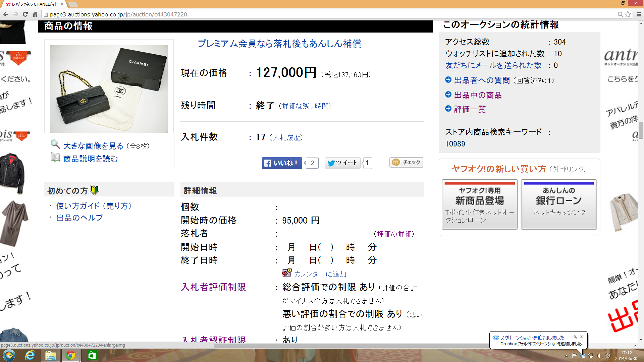
Task: Click the starting price value 95,000 円
Action: click(x=301, y=221)
